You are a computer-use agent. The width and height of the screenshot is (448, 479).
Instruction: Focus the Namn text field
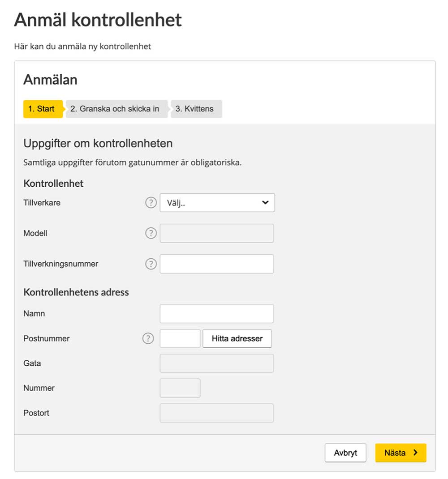point(217,313)
